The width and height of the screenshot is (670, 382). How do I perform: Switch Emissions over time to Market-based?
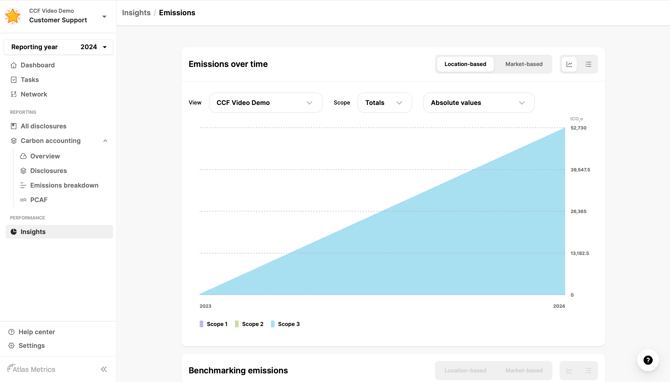[x=523, y=64]
